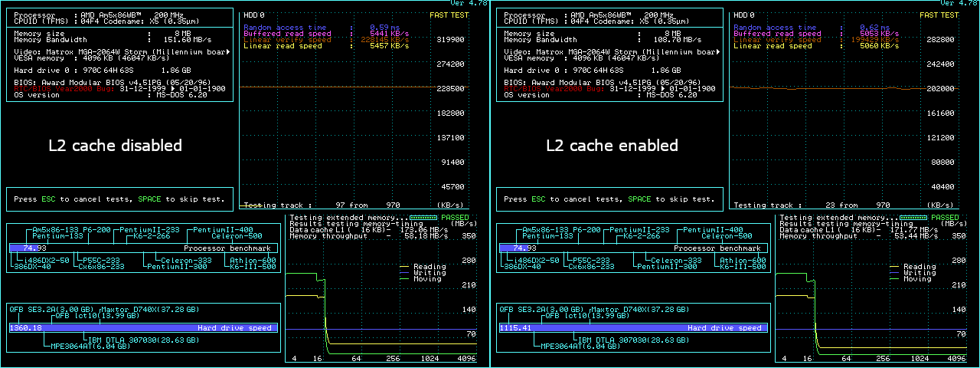Click the HDD 0 heading, L2 disabled panel
980x368 pixels.
[x=255, y=15]
